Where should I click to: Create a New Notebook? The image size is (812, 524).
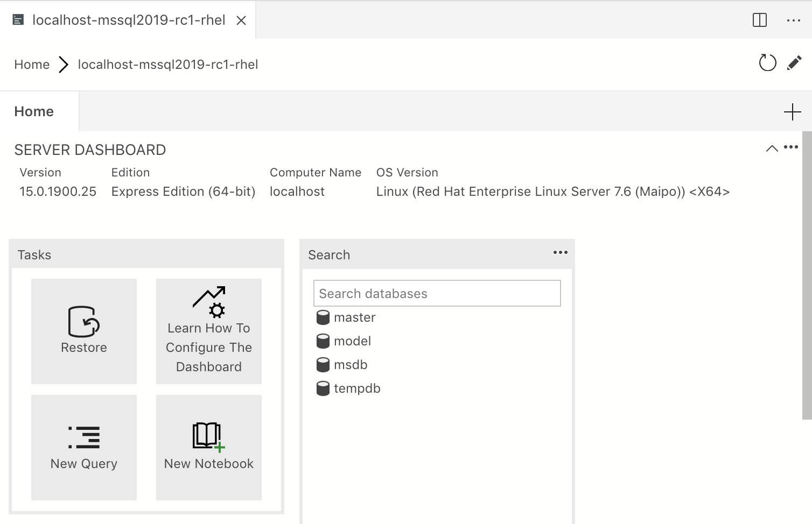tap(209, 447)
